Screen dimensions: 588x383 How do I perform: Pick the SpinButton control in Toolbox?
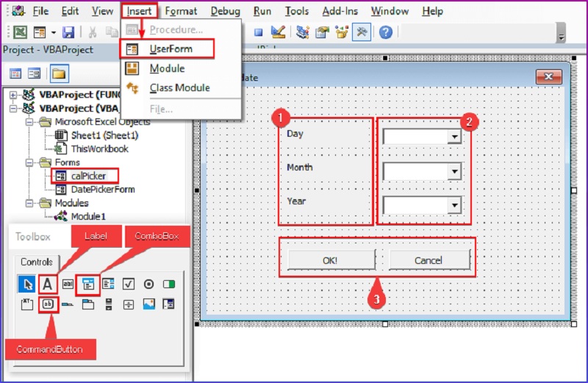pyautogui.click(x=128, y=304)
